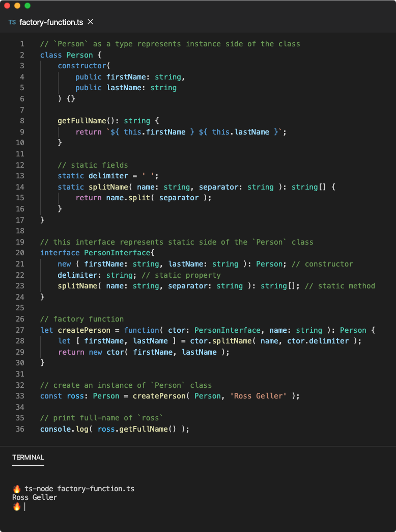This screenshot has width=396, height=532.
Task: Click 'public lastName: string' text
Action: click(126, 88)
